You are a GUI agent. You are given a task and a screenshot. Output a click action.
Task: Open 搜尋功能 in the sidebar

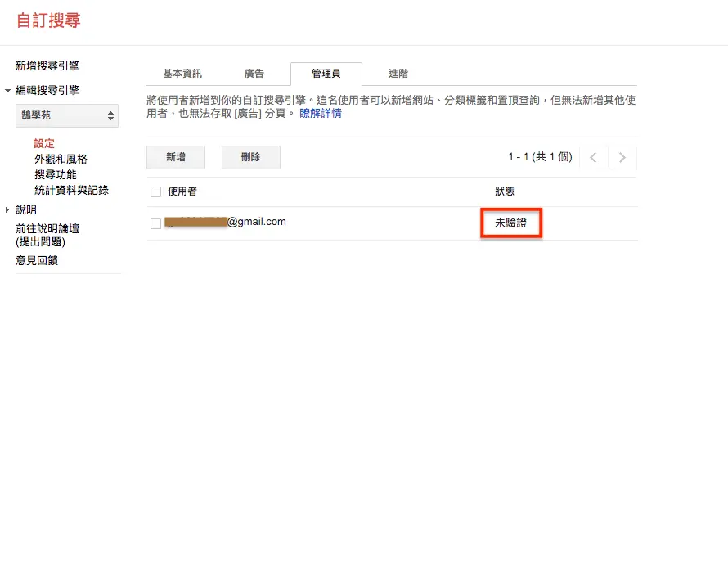click(x=56, y=174)
